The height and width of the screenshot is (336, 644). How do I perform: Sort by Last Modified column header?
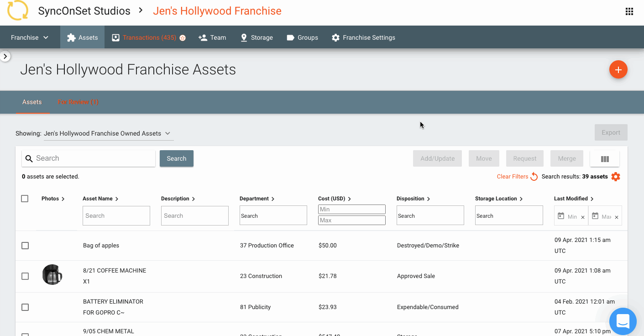click(x=574, y=199)
